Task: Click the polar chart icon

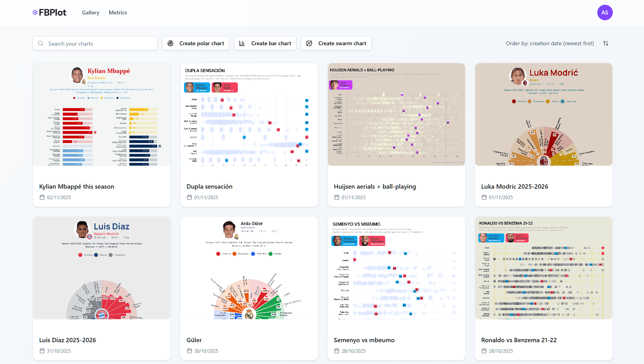Action: [170, 43]
